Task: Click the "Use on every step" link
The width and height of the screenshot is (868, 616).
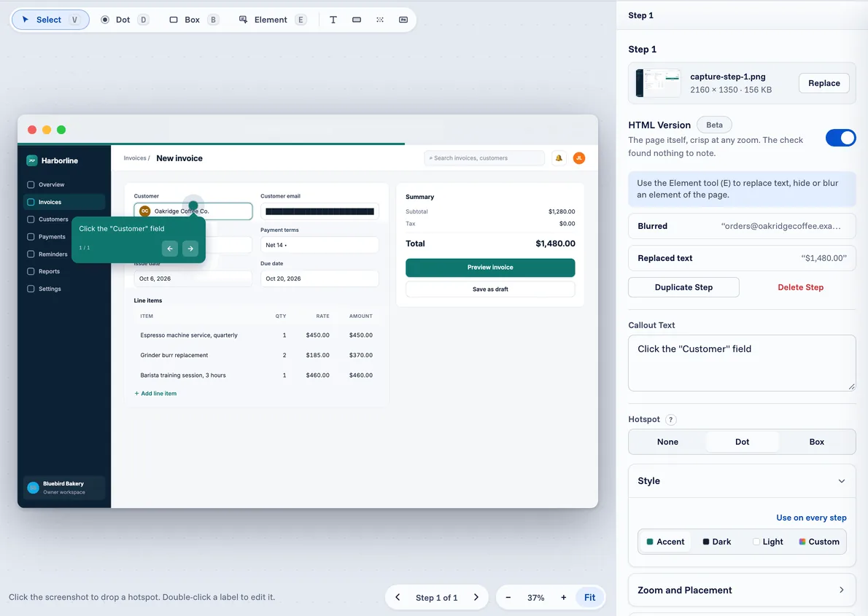Action: coord(811,518)
